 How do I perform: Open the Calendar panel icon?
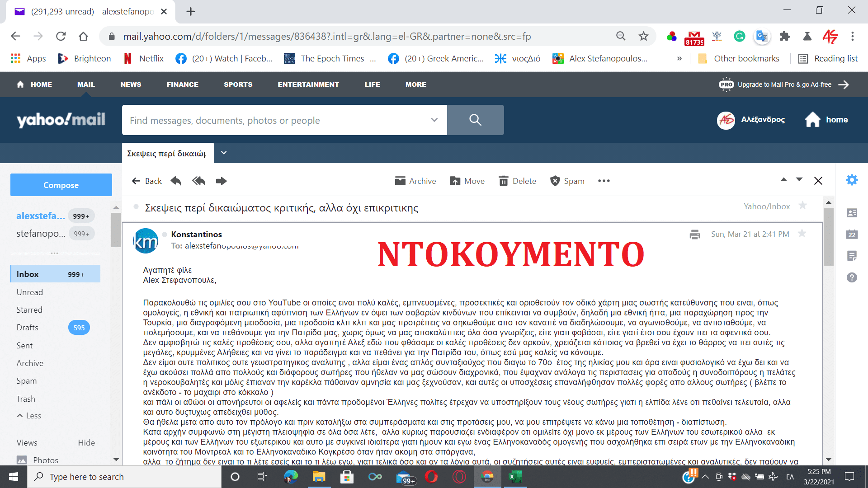[x=852, y=234]
